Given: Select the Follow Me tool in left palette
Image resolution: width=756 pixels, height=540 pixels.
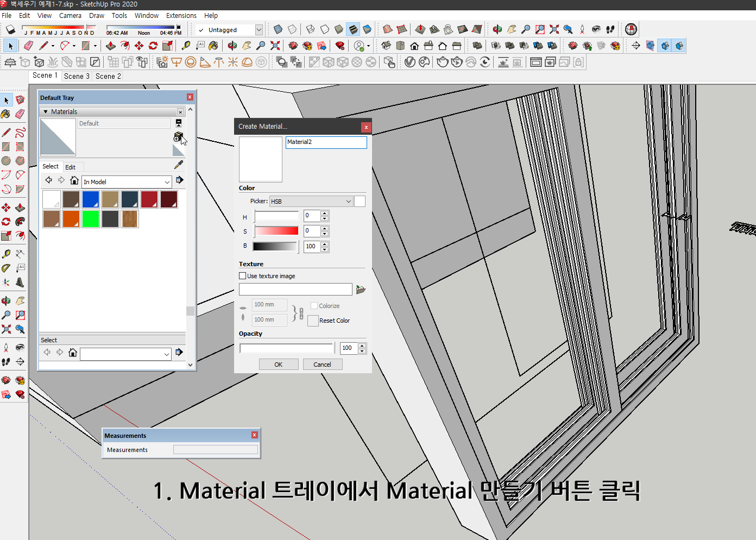Looking at the screenshot, I should coord(20,222).
